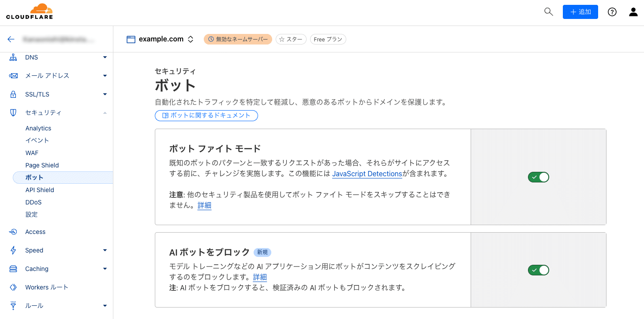644x319 pixels.
Task: Collapse the セキュリティ section
Action: pyautogui.click(x=105, y=112)
